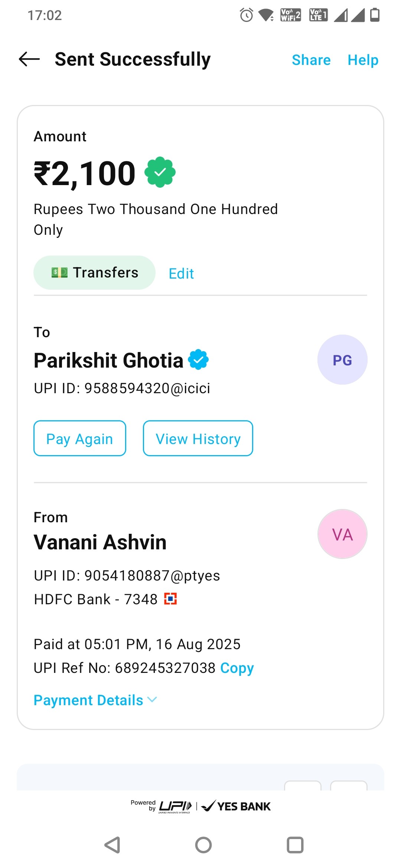
Task: Tap the green payment success badge
Action: 160,172
